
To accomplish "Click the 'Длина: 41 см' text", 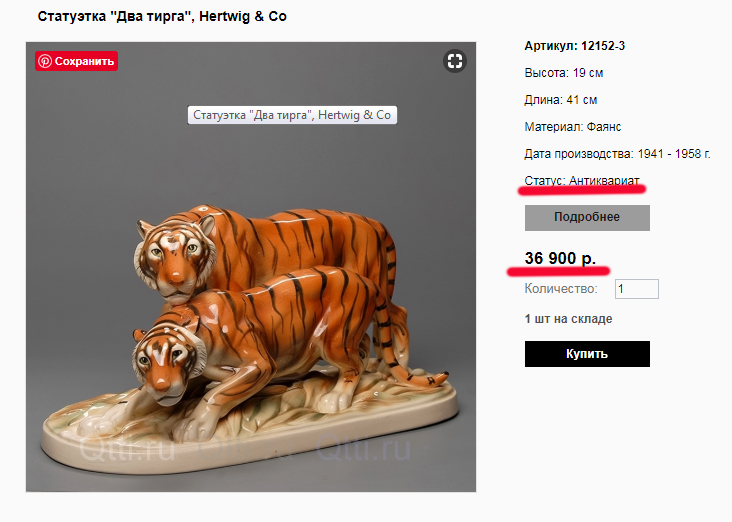I will [561, 100].
